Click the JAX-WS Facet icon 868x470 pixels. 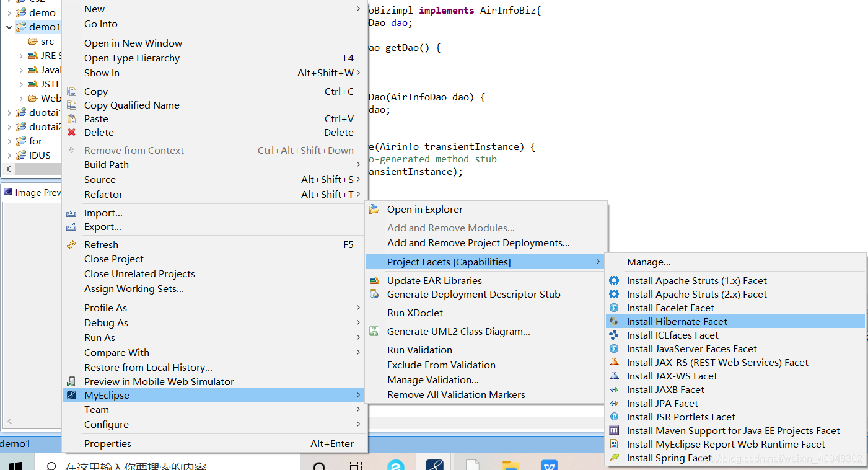click(x=614, y=376)
